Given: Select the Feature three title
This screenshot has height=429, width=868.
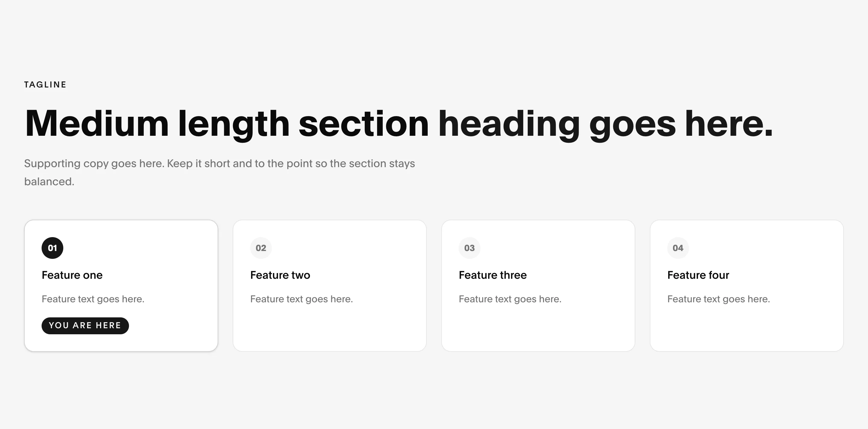Looking at the screenshot, I should (493, 275).
